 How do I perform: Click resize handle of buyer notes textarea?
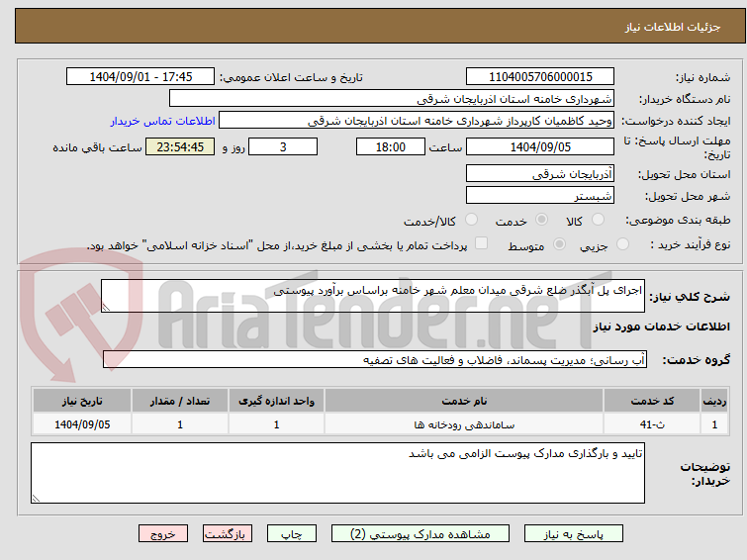36,499
